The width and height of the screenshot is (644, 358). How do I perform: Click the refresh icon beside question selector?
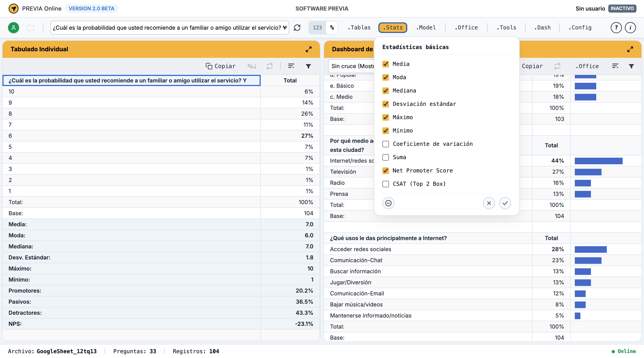tap(297, 28)
